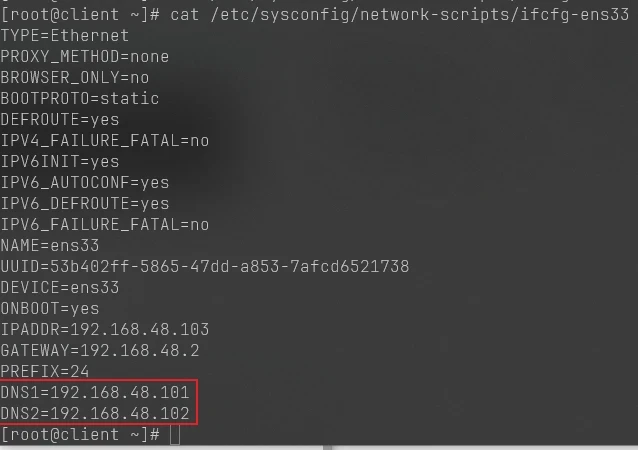Click the DNS2=192.168.48.102 line

94,413
